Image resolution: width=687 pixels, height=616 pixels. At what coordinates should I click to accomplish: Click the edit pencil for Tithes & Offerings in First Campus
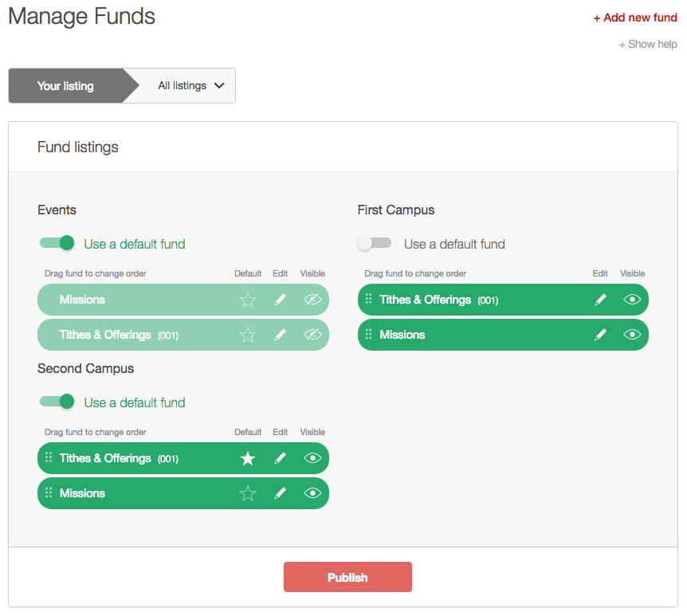coord(600,300)
